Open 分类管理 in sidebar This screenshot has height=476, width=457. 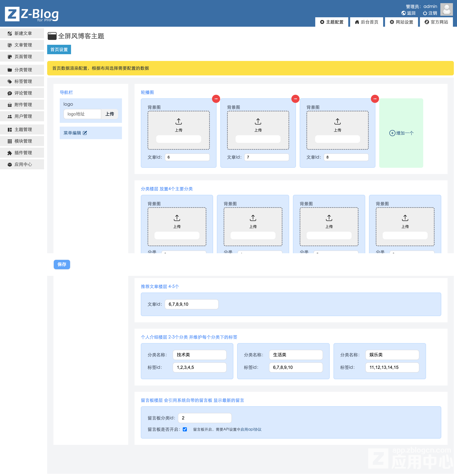(22, 70)
